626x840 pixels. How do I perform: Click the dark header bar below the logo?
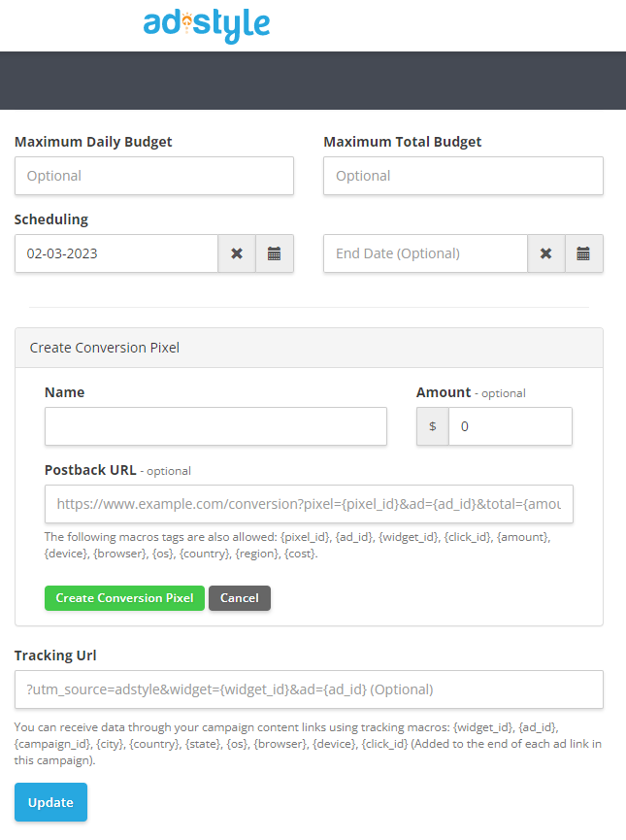[313, 81]
